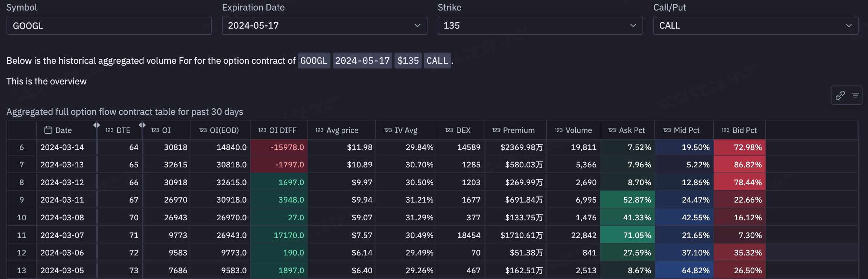868x279 pixels.
Task: Open the Expiration Date dropdown 2024-05-17
Action: pyautogui.click(x=324, y=26)
